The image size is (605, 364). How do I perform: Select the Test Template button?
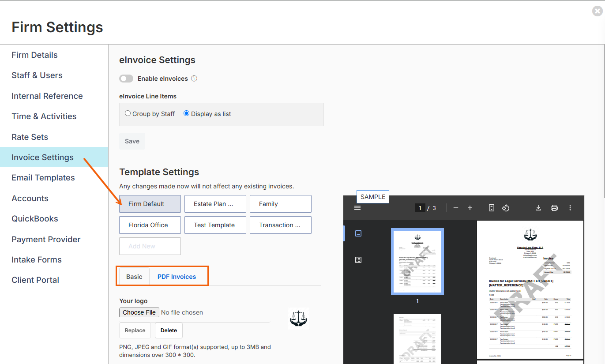[215, 225]
